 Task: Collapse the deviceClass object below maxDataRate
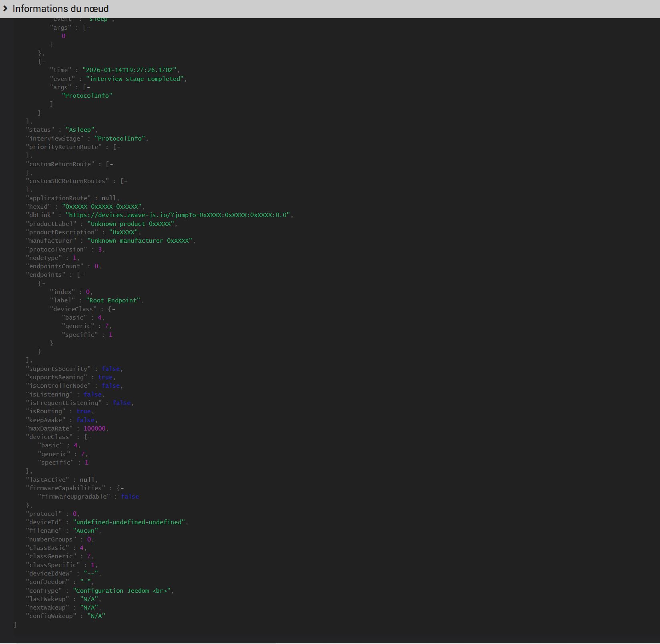point(89,437)
